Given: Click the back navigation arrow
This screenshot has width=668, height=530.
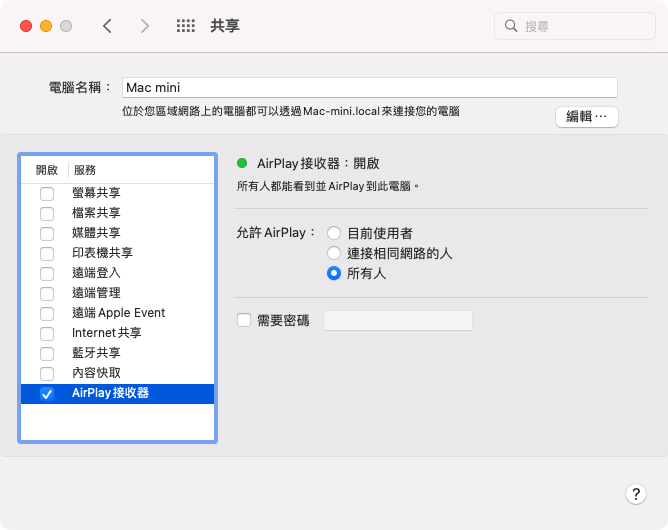Looking at the screenshot, I should tap(107, 26).
